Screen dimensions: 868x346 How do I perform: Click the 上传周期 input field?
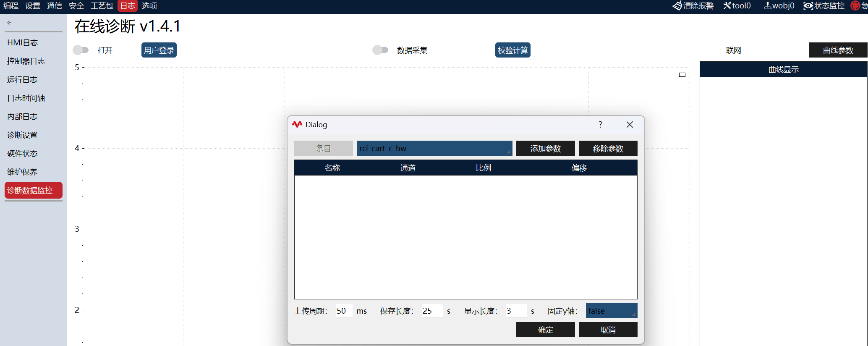point(344,311)
